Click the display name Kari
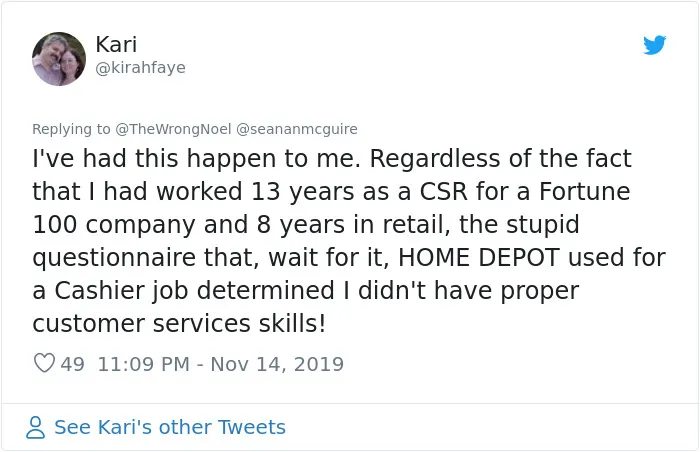The image size is (700, 452). click(116, 44)
